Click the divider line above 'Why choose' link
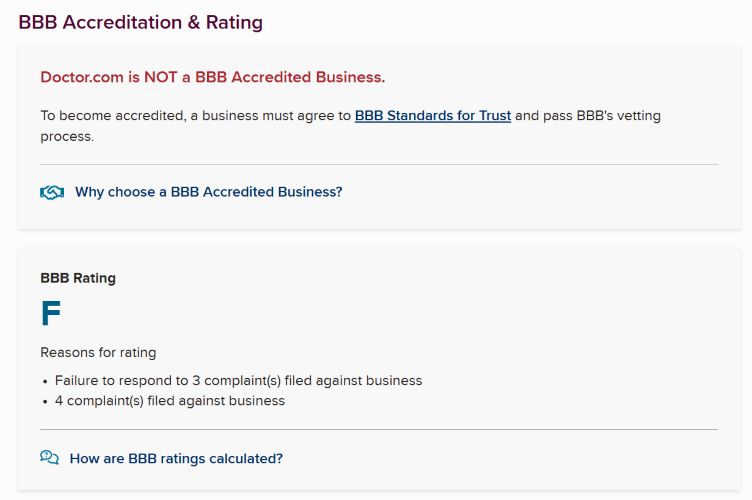 378,164
